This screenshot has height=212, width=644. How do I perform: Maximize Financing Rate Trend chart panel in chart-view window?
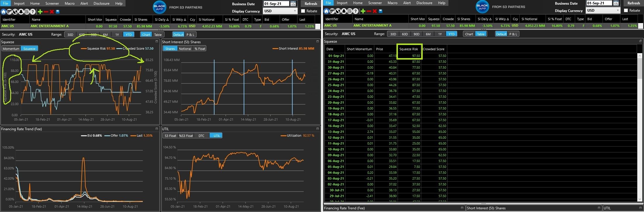pyautogui.click(x=157, y=129)
